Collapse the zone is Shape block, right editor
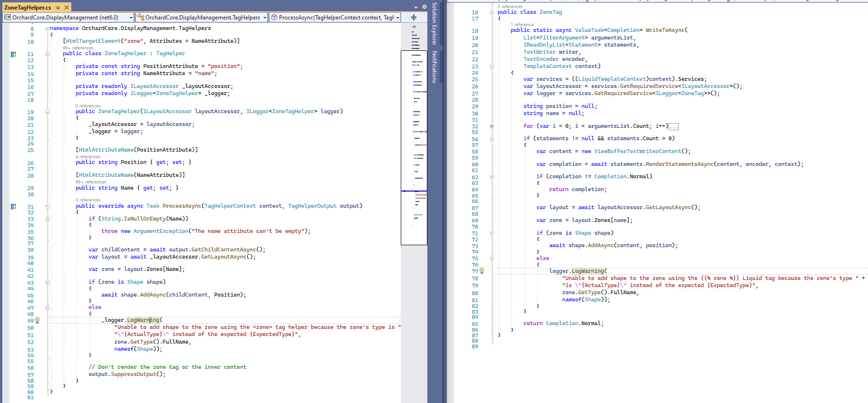 pyautogui.click(x=492, y=233)
